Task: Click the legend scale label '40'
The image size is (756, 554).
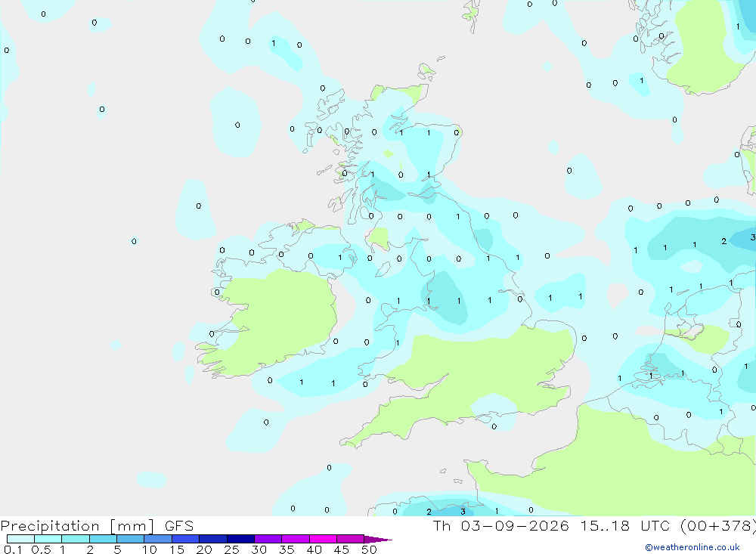Action: tap(314, 549)
